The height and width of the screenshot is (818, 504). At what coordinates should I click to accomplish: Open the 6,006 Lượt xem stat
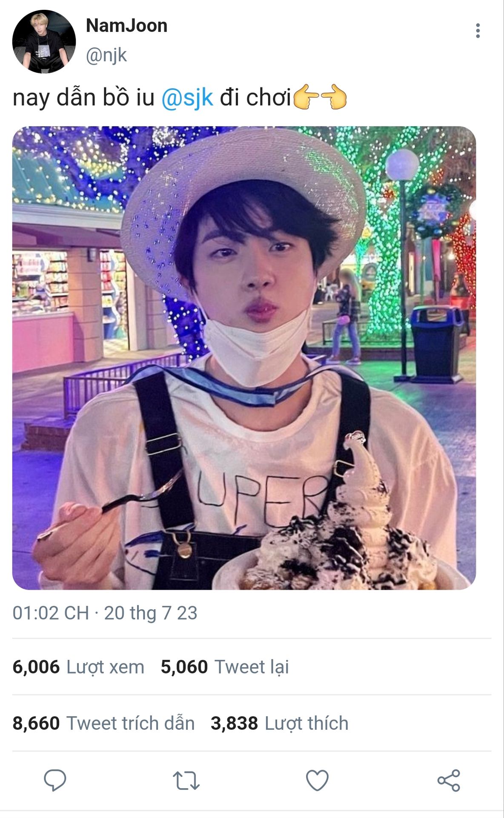tap(78, 667)
